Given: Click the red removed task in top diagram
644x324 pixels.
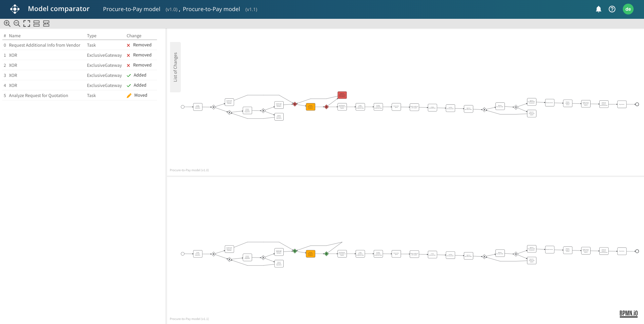Looking at the screenshot, I should click(342, 95).
